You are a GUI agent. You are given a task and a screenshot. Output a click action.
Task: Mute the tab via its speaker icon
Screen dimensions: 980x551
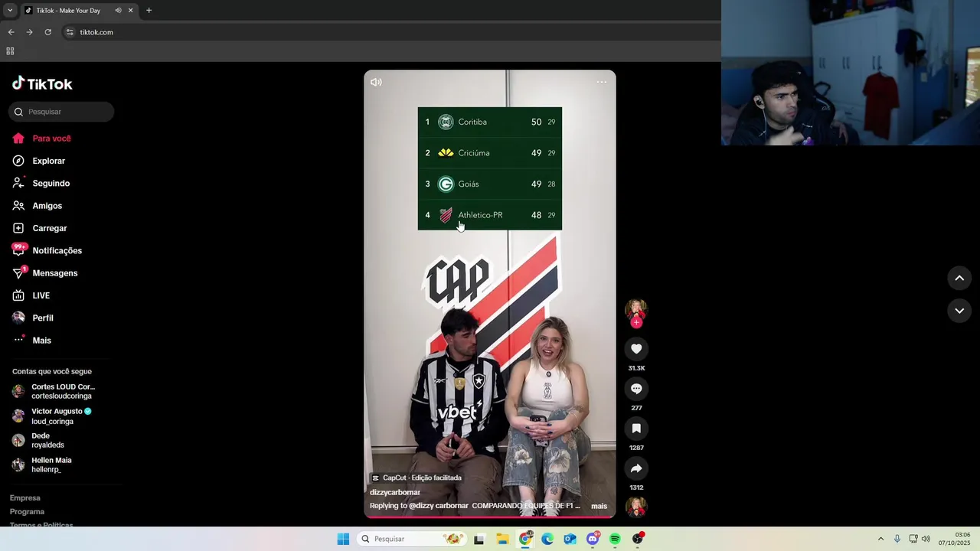[x=118, y=10]
